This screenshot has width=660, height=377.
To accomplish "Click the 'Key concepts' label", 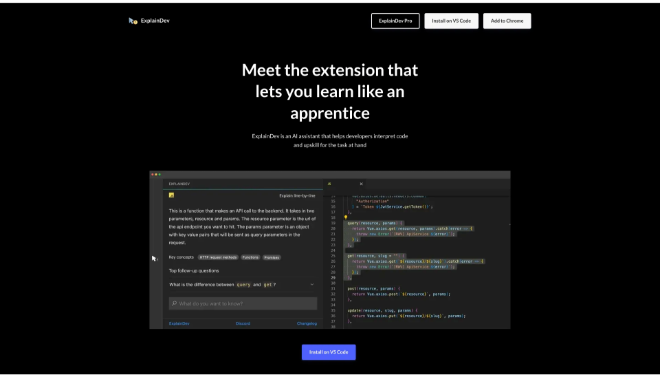I will [x=181, y=257].
